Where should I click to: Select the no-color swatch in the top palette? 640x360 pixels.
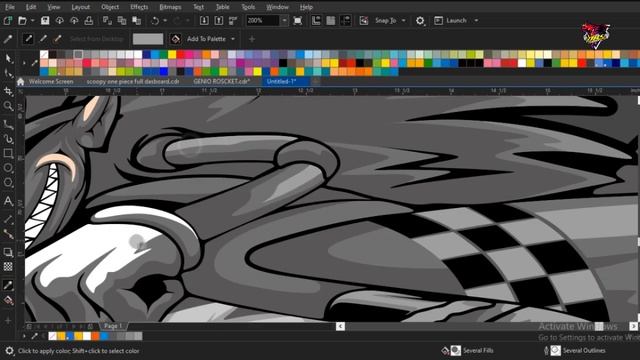[x=44, y=54]
